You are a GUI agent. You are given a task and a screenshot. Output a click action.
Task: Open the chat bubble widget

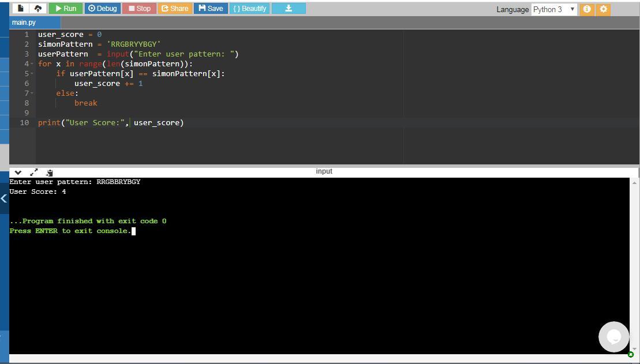(613, 337)
